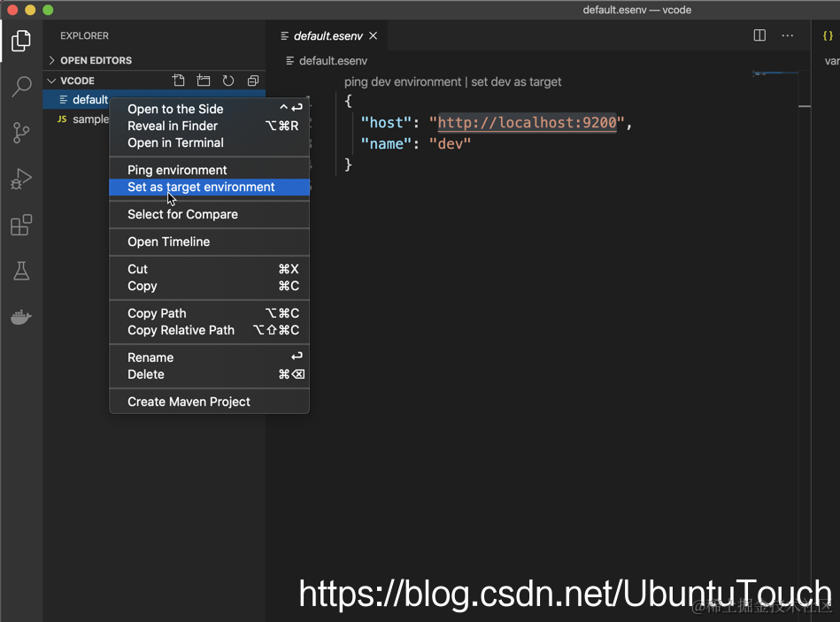840x622 pixels.
Task: Choose Copy Relative Path
Action: (210, 330)
